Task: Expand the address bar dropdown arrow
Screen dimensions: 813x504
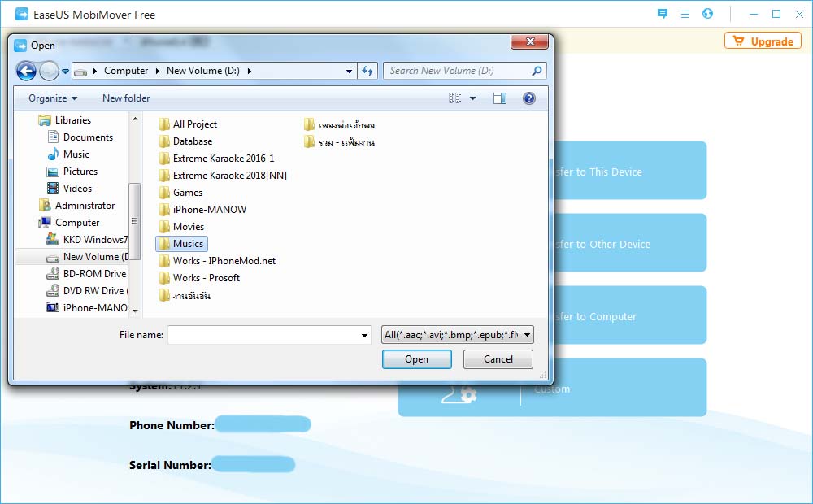Action: click(349, 71)
